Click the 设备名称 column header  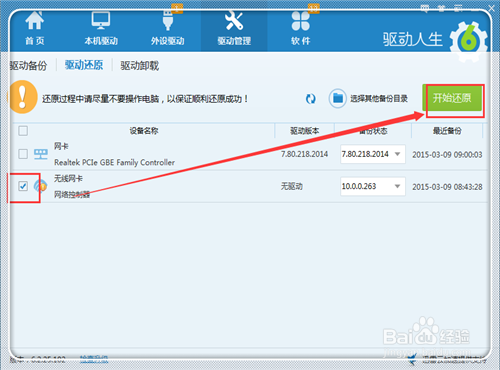[144, 131]
